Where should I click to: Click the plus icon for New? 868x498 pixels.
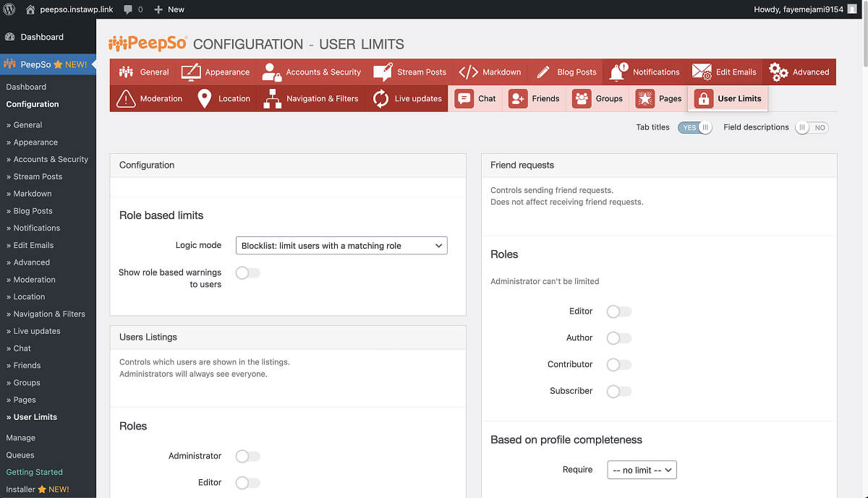[158, 9]
